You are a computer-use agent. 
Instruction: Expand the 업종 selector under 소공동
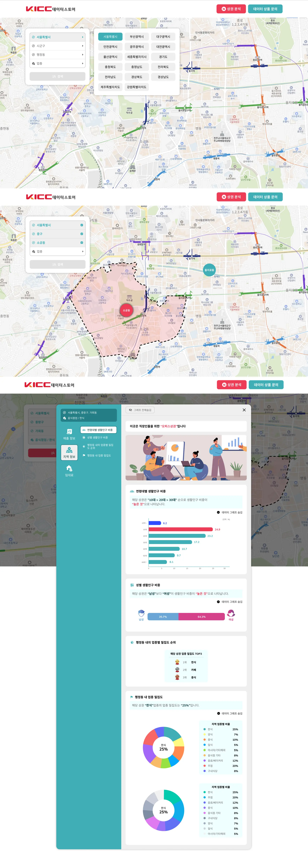[57, 251]
